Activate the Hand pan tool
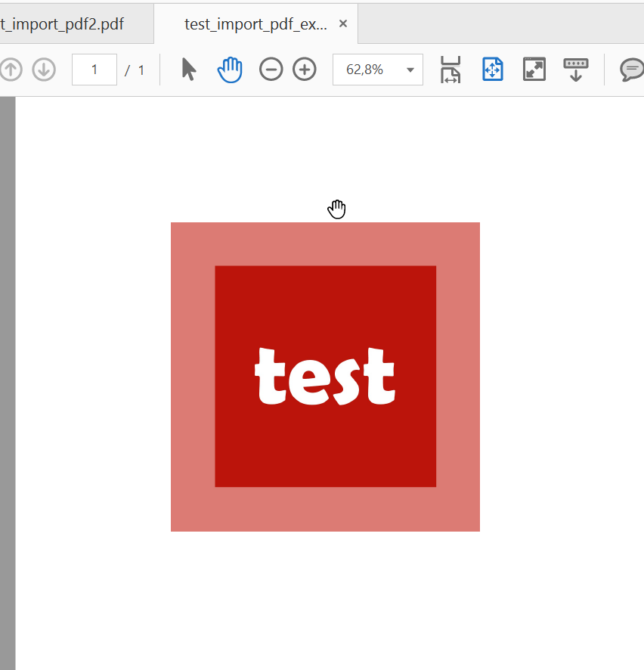This screenshot has height=670, width=644. click(230, 70)
